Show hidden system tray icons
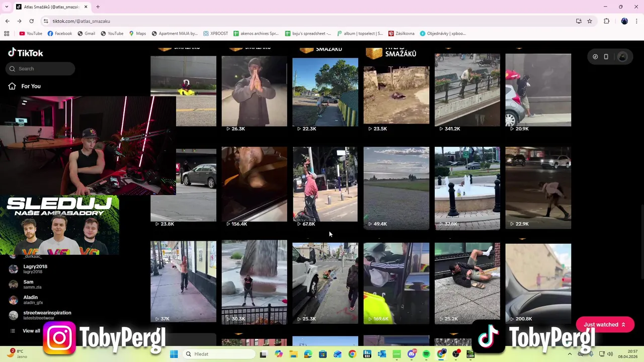Image resolution: width=644 pixels, height=362 pixels. tap(570, 354)
